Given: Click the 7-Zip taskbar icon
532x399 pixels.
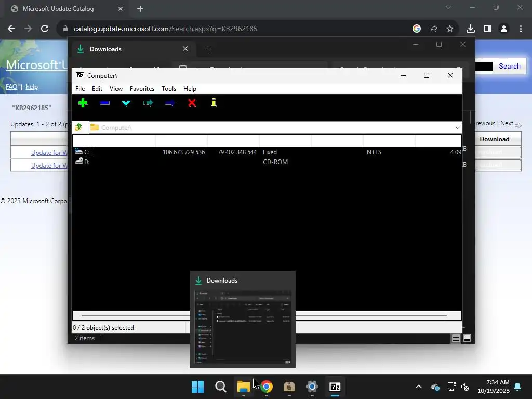Looking at the screenshot, I should tap(335, 387).
